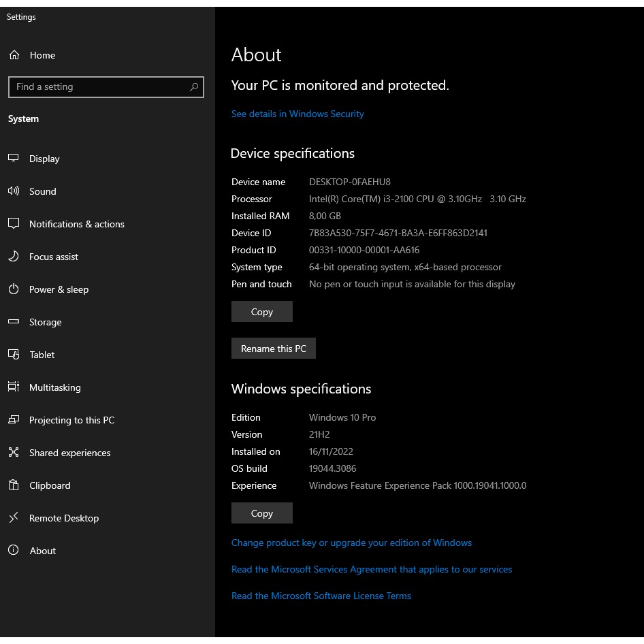Open Multitasking settings label
Screen dimensions: 644x644
pyautogui.click(x=55, y=388)
